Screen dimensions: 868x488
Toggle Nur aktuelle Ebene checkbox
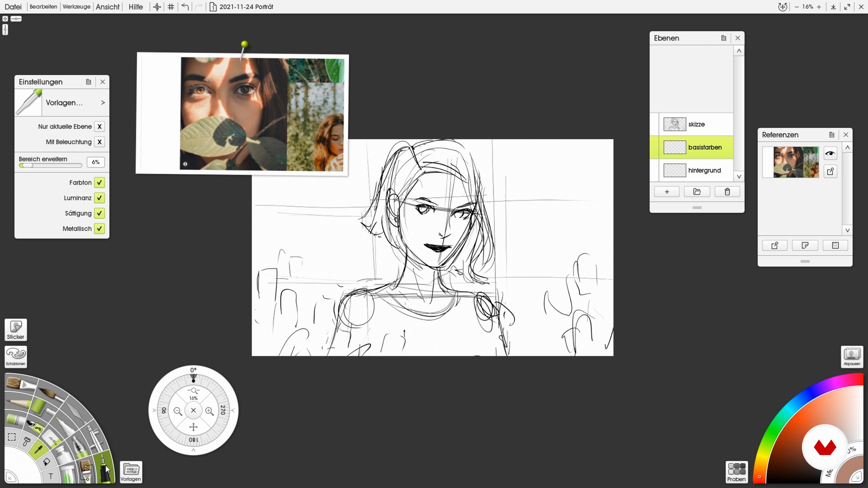(99, 127)
